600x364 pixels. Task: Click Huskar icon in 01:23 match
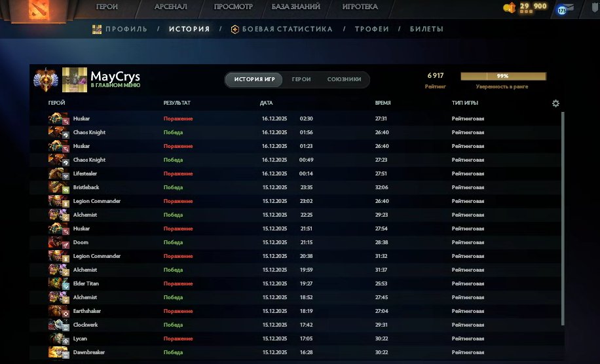58,146
